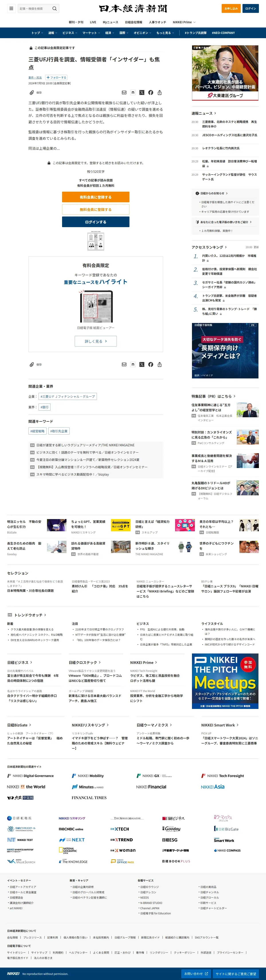Expand the トップ nav dropdown
Screen dimensions: 266x980
click(37, 33)
